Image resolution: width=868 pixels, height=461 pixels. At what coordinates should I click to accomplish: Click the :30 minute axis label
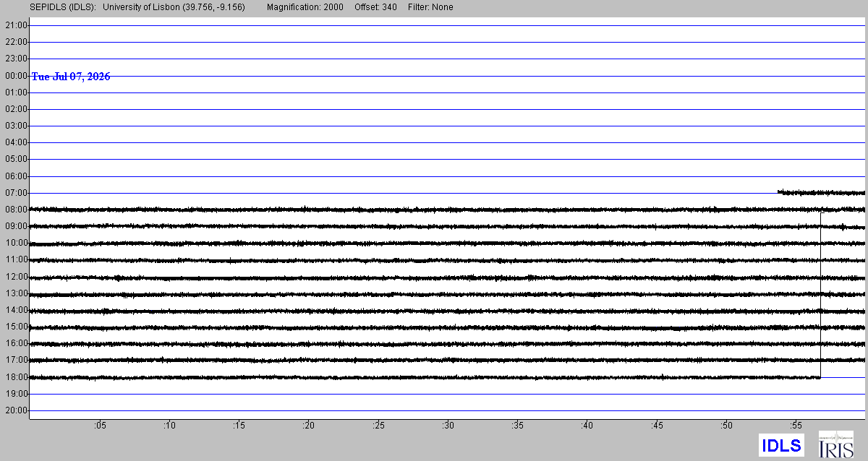click(x=448, y=426)
